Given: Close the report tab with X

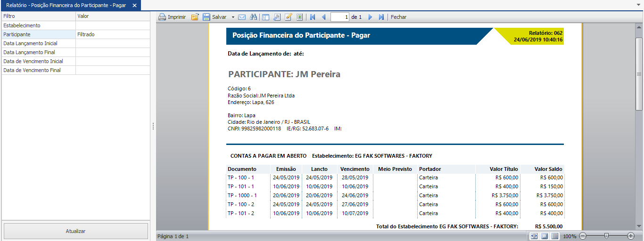Looking at the screenshot, I should [134, 5].
